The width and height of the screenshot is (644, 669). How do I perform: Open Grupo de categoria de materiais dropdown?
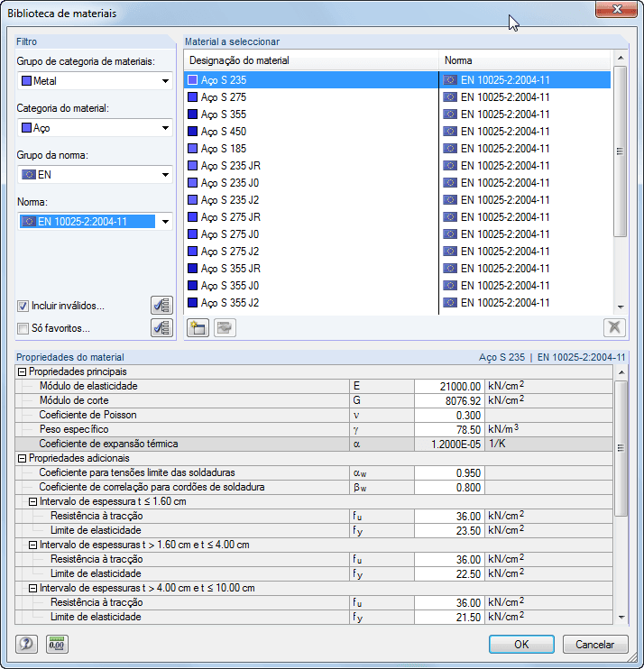95,80
